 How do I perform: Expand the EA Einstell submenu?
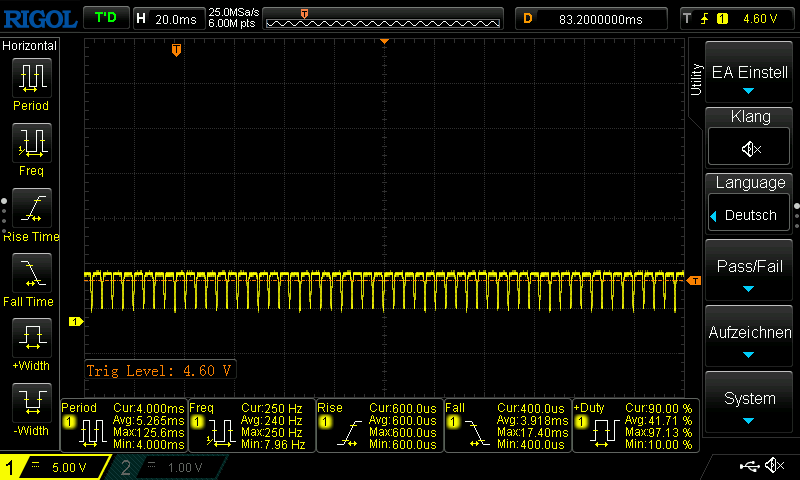pyautogui.click(x=750, y=78)
